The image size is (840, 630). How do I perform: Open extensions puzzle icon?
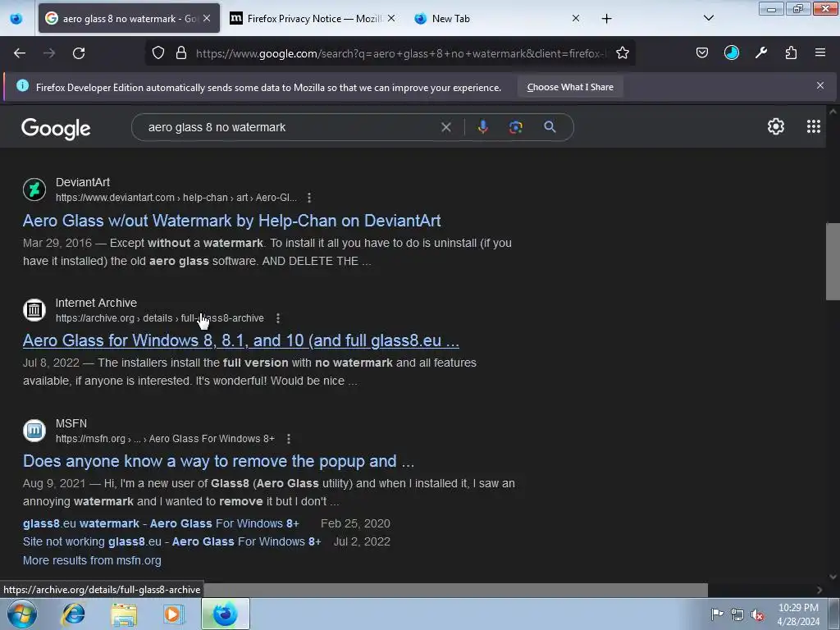pyautogui.click(x=791, y=52)
